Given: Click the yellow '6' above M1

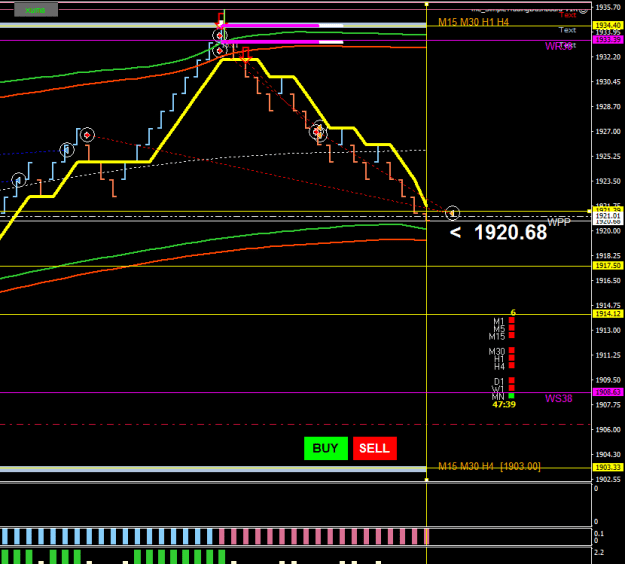Looking at the screenshot, I should pos(513,312).
